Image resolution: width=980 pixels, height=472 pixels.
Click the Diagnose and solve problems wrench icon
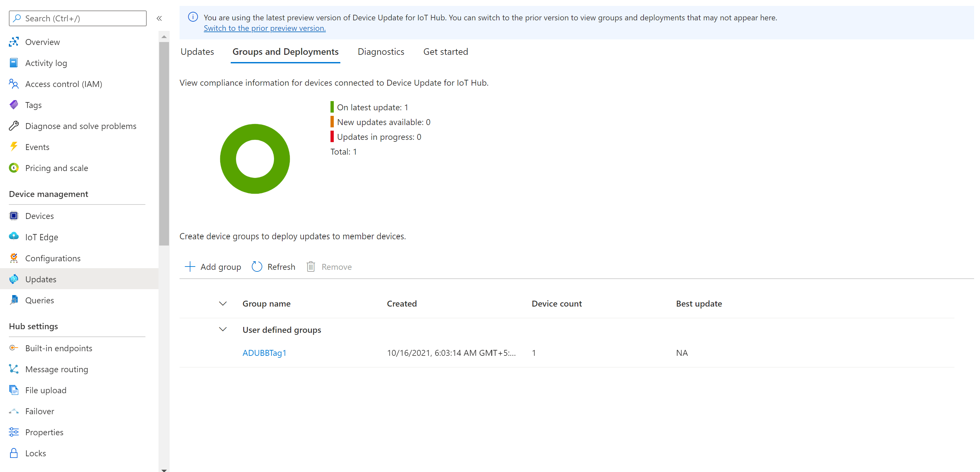click(14, 126)
